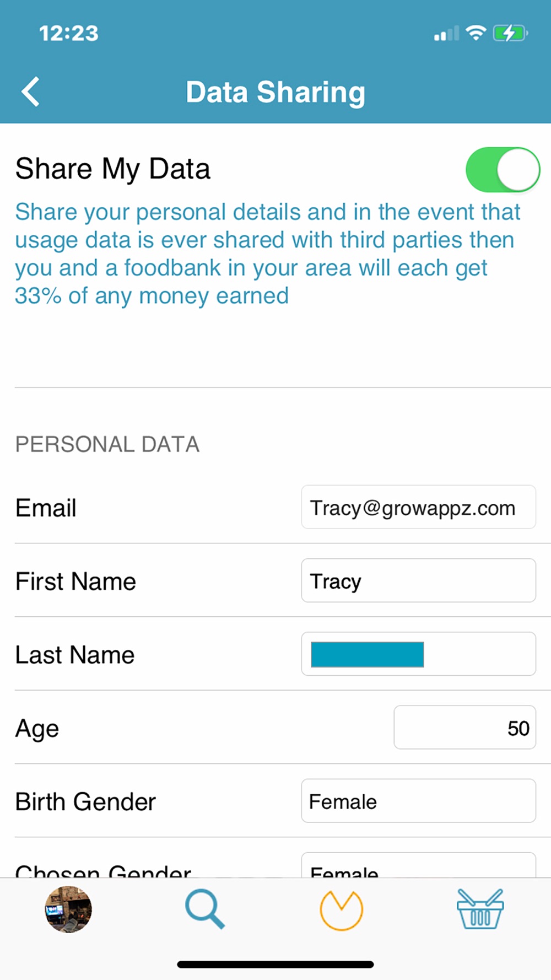Viewport: 551px width, 980px height.
Task: Check the battery charging status icon
Action: [x=510, y=33]
